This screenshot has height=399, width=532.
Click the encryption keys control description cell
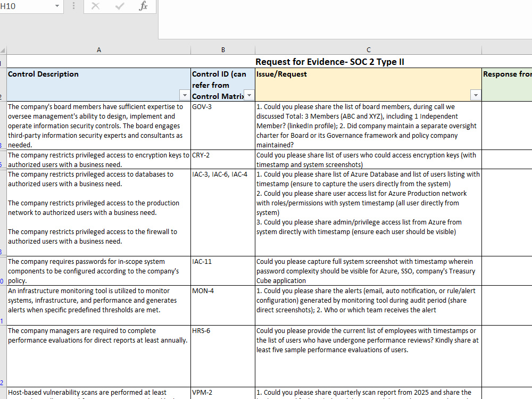click(99, 160)
